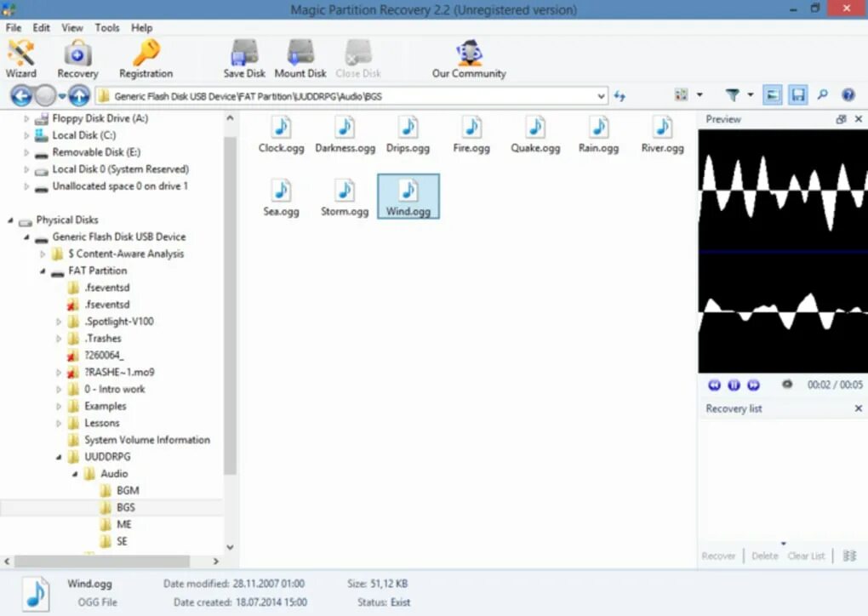Click the Save Disk icon
This screenshot has width=868, height=616.
point(244,59)
